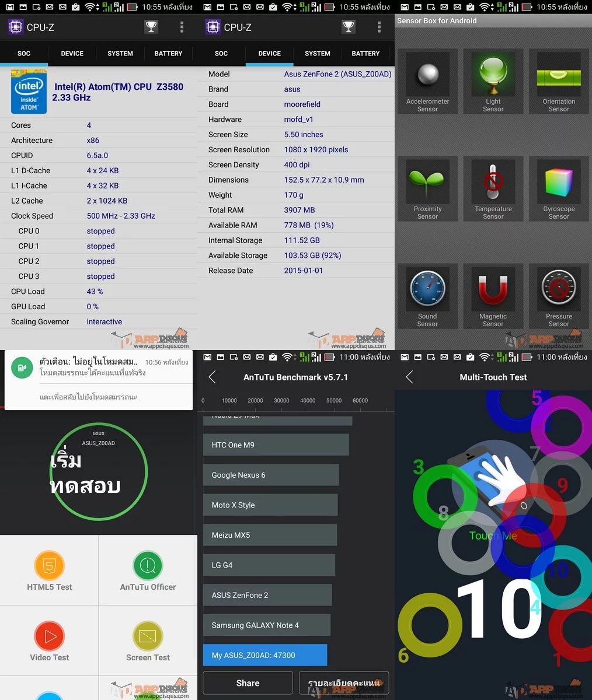Select the ASUS ZenFone 2 benchmark bar

point(267,595)
